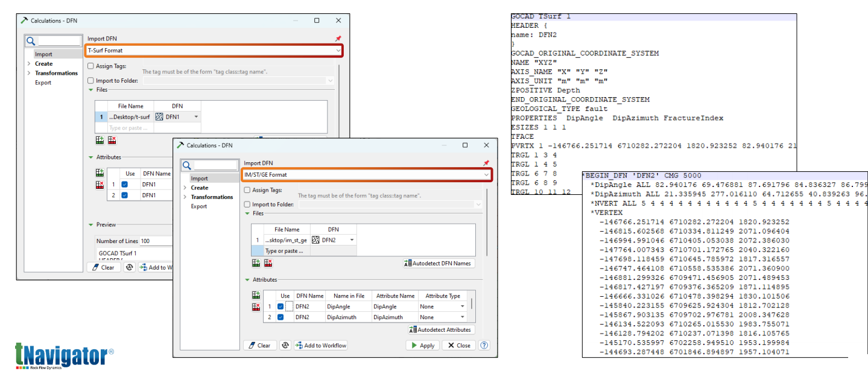Expand the Create node in IM/ST/GE window
The width and height of the screenshot is (868, 374).
tap(185, 188)
